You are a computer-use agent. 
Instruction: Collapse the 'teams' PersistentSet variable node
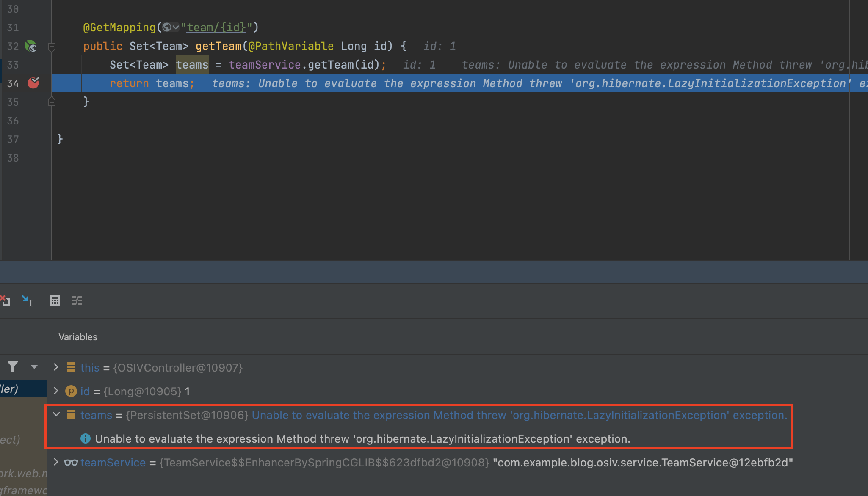(x=56, y=414)
